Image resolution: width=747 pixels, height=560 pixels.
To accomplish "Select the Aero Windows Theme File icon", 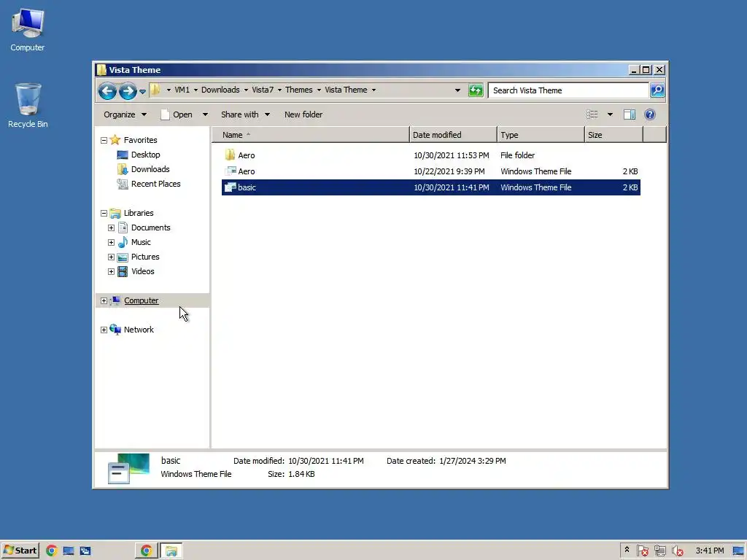I will pyautogui.click(x=231, y=171).
